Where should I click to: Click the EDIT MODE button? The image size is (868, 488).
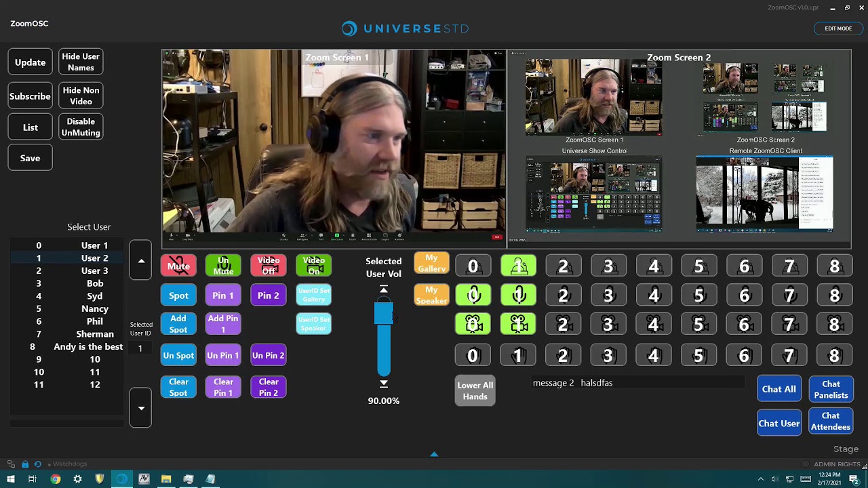pyautogui.click(x=838, y=28)
